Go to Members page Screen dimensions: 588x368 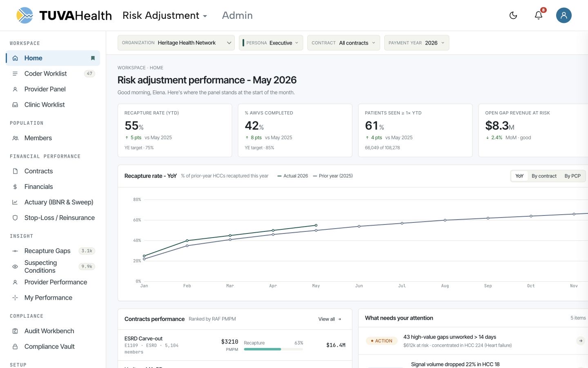pos(53,138)
